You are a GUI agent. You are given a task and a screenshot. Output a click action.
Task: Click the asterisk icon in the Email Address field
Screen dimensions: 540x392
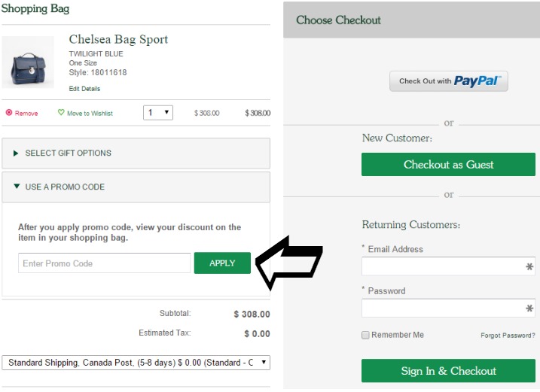point(529,266)
